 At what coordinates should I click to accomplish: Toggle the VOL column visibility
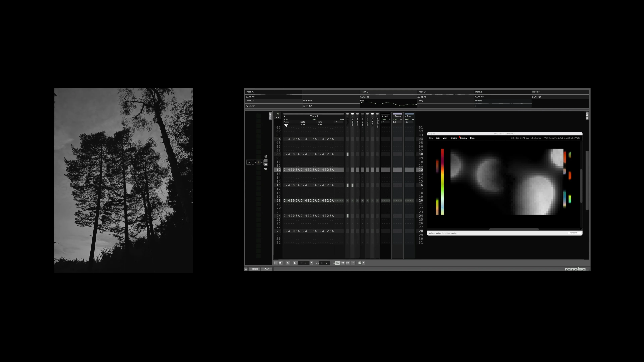[337, 263]
